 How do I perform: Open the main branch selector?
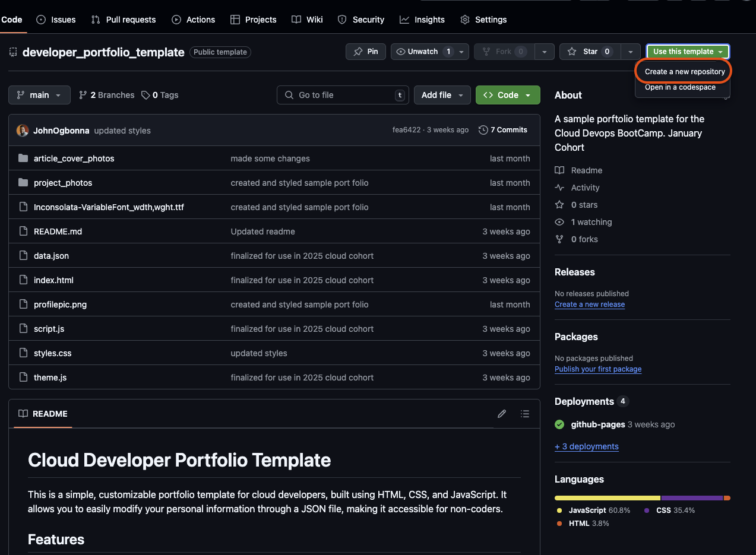click(x=39, y=95)
